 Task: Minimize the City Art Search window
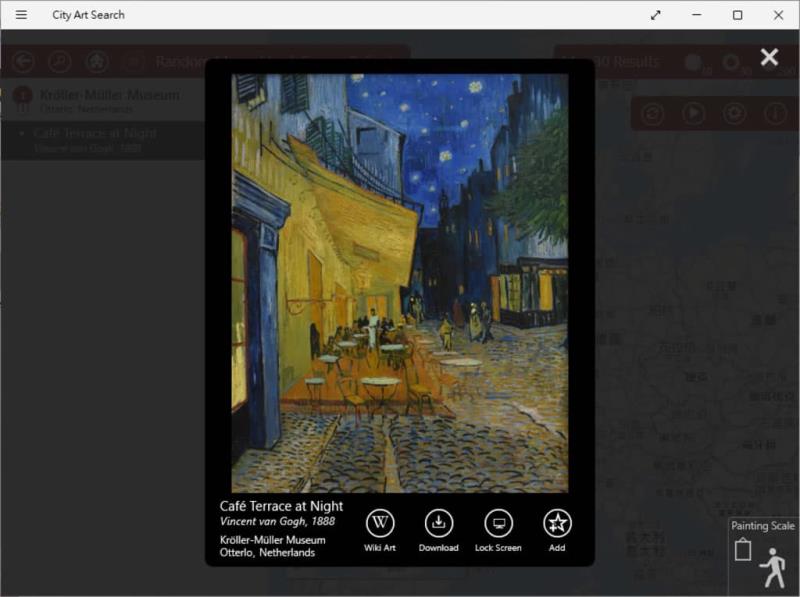[x=696, y=15]
